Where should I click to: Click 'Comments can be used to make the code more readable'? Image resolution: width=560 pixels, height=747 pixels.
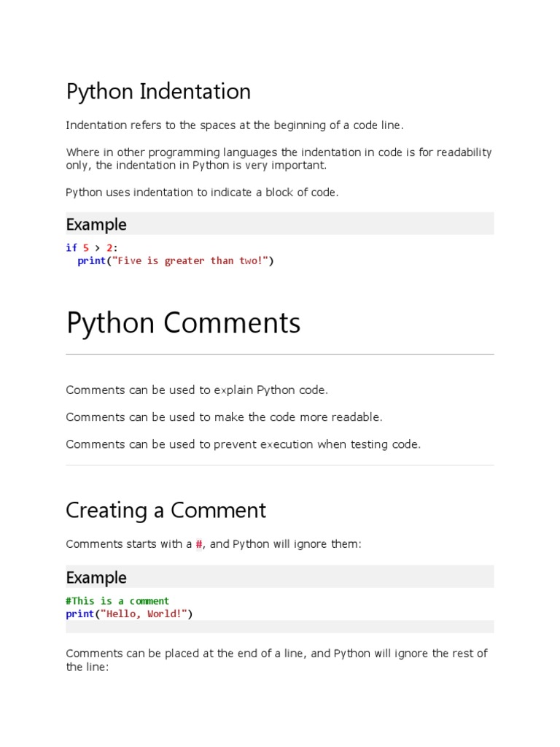click(x=224, y=417)
